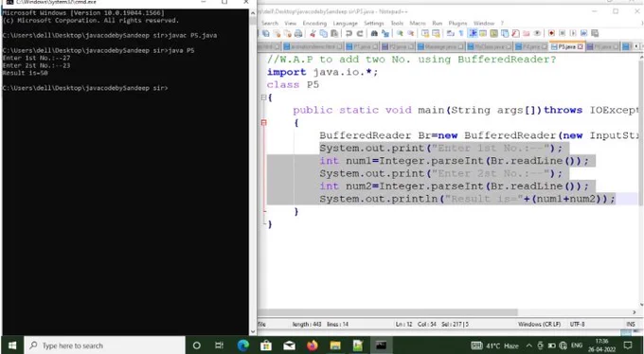This screenshot has width=644, height=354.
Task: Click the horizontal scrollbar right arrow
Action: click(635, 312)
